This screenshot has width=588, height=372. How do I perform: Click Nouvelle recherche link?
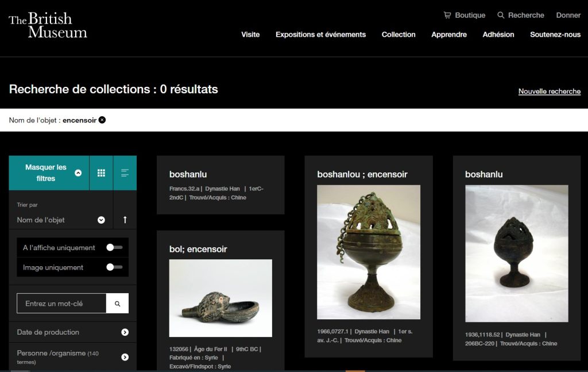tap(549, 91)
